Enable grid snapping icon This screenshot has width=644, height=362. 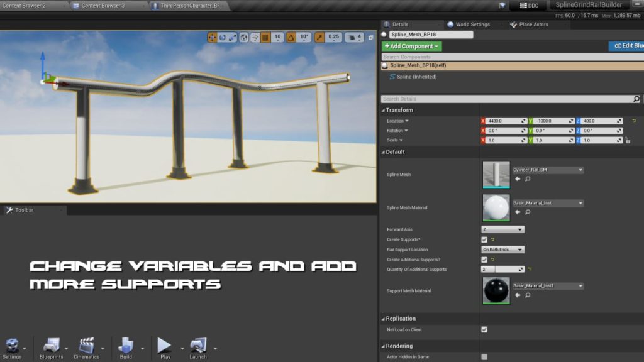pos(265,37)
